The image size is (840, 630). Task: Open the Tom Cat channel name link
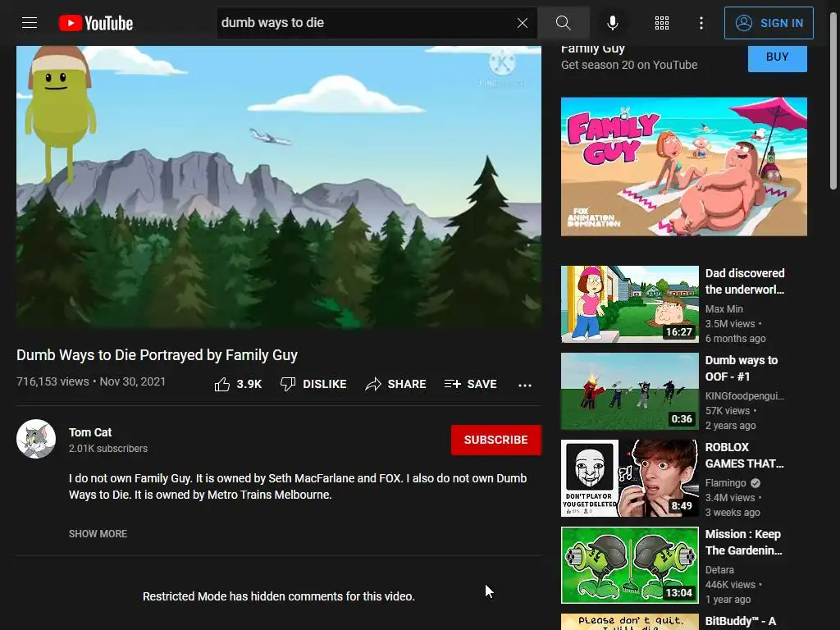click(x=90, y=432)
